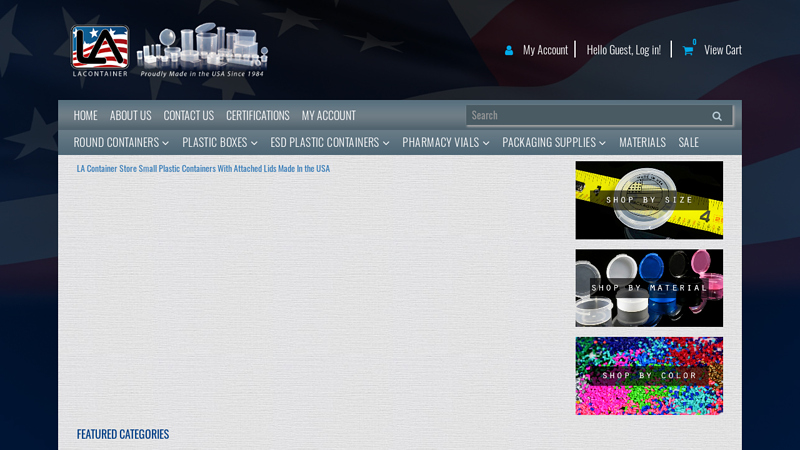Image resolution: width=800 pixels, height=450 pixels.
Task: View the Certifications page
Action: [258, 116]
